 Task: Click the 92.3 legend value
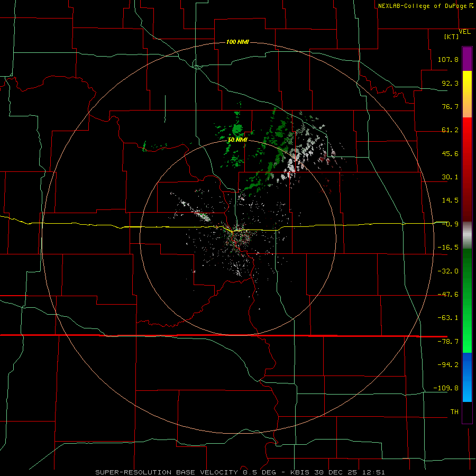click(x=450, y=83)
